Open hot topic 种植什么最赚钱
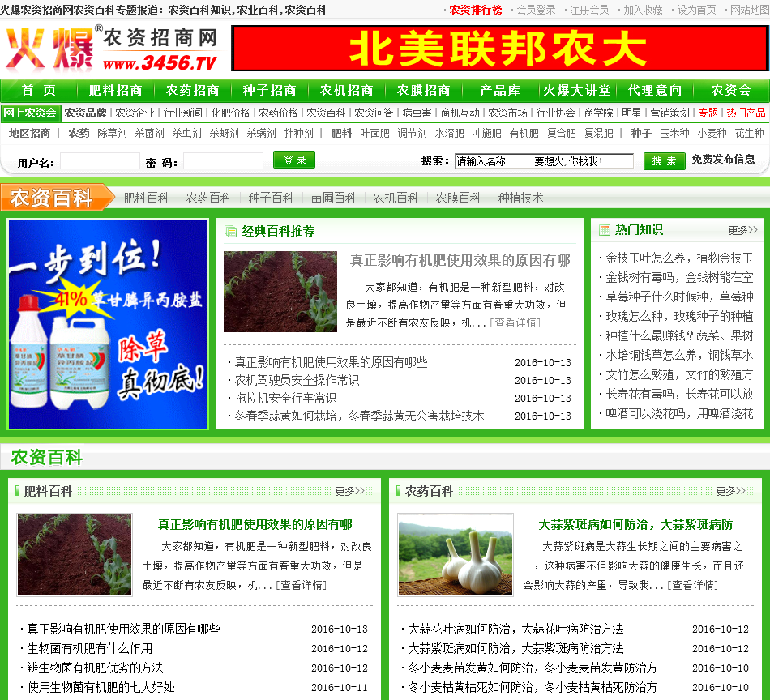 click(679, 335)
